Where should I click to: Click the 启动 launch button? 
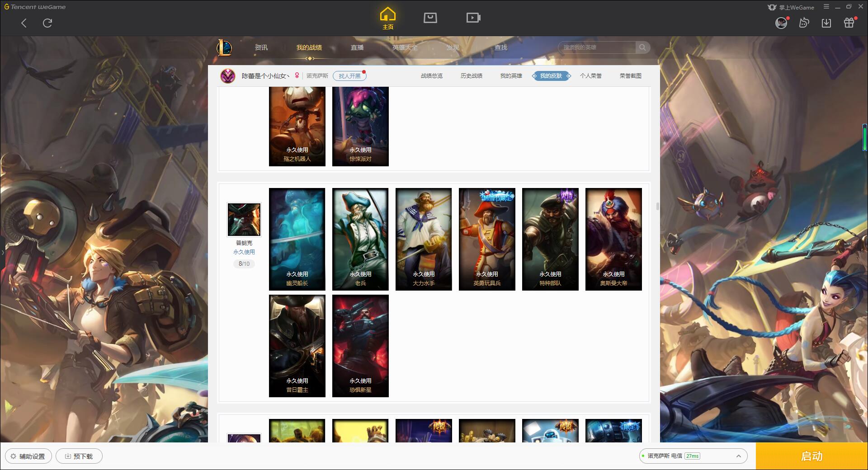pyautogui.click(x=811, y=456)
